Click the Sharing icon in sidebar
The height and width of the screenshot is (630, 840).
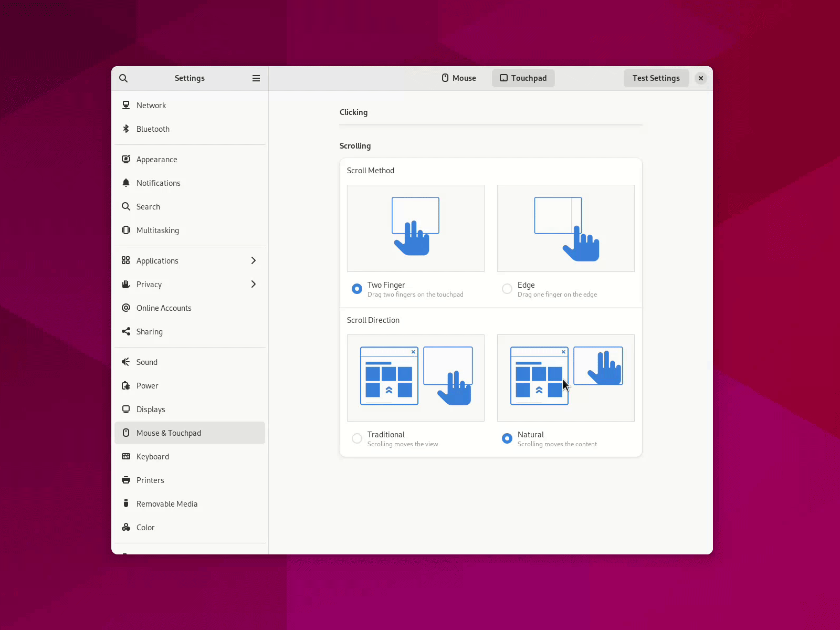coord(126,332)
